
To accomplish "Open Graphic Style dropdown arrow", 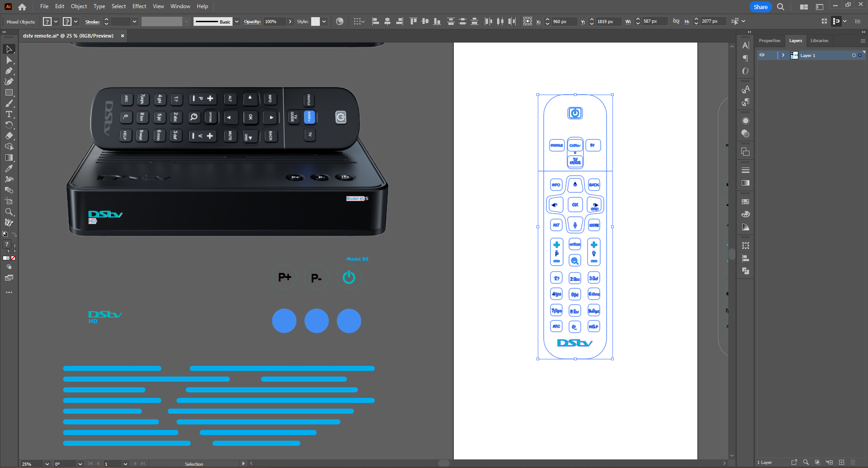I will pos(324,21).
